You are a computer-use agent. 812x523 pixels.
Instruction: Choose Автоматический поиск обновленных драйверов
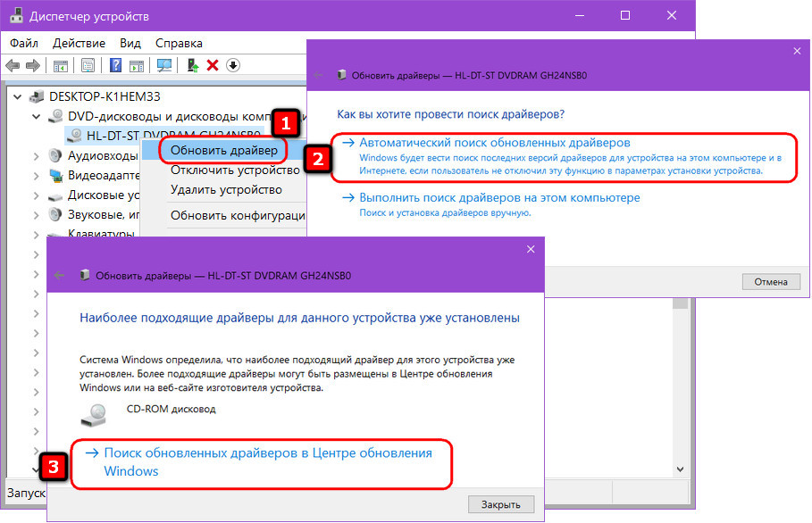[495, 143]
